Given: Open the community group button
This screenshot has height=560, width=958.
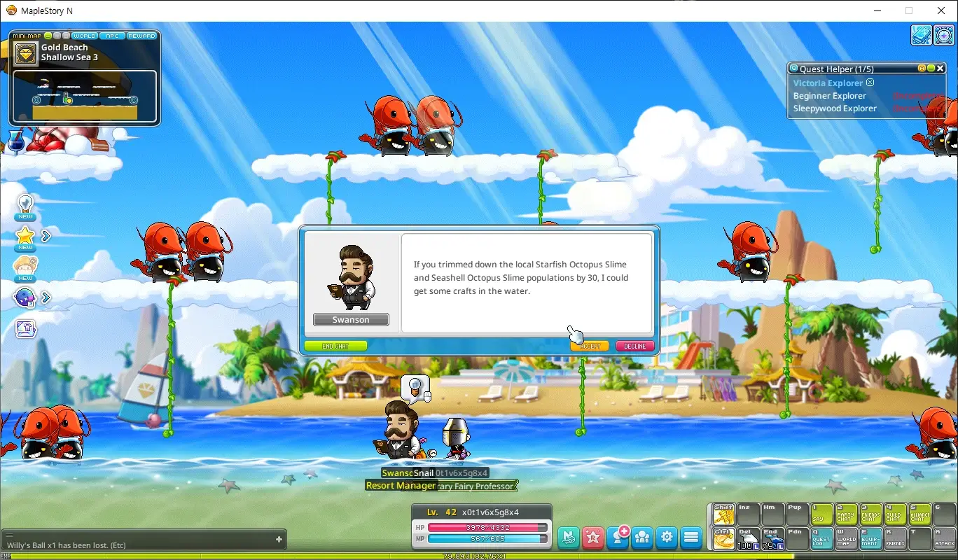Looking at the screenshot, I should [642, 537].
